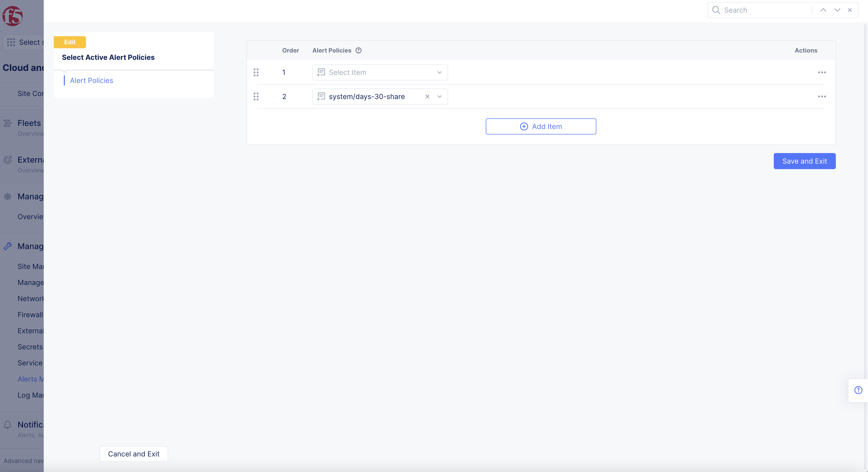Close the search bar
The image size is (868, 472).
pyautogui.click(x=850, y=10)
